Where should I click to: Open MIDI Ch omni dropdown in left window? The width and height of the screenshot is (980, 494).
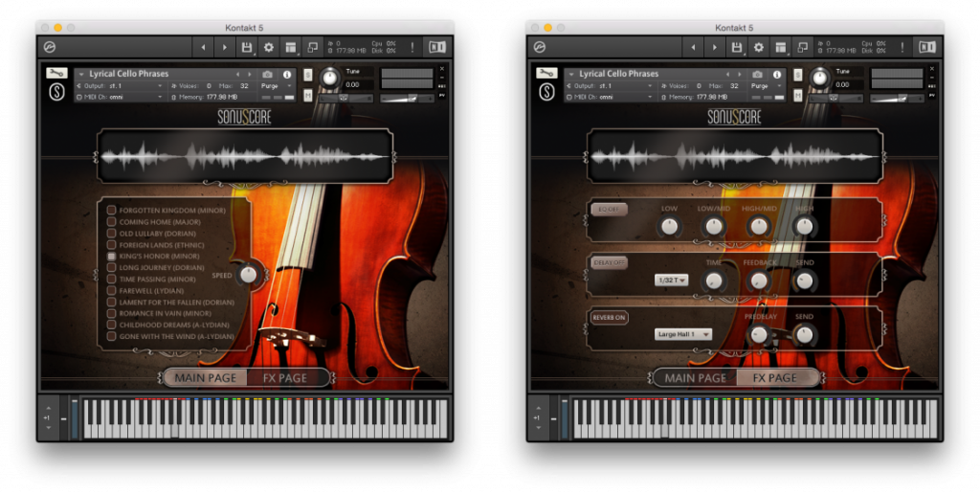coord(119,97)
